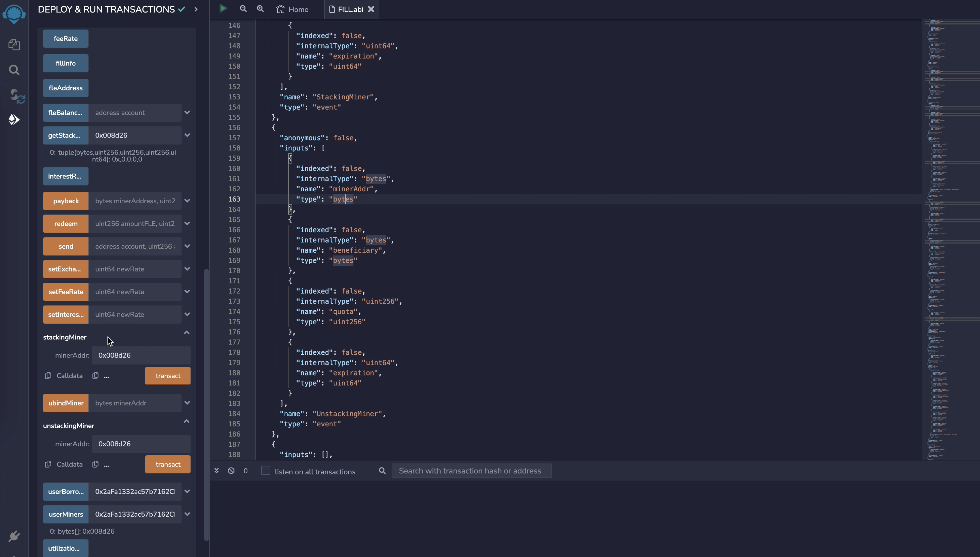Collapse the stackingMiner function panel
This screenshot has height=557, width=980.
187,333
